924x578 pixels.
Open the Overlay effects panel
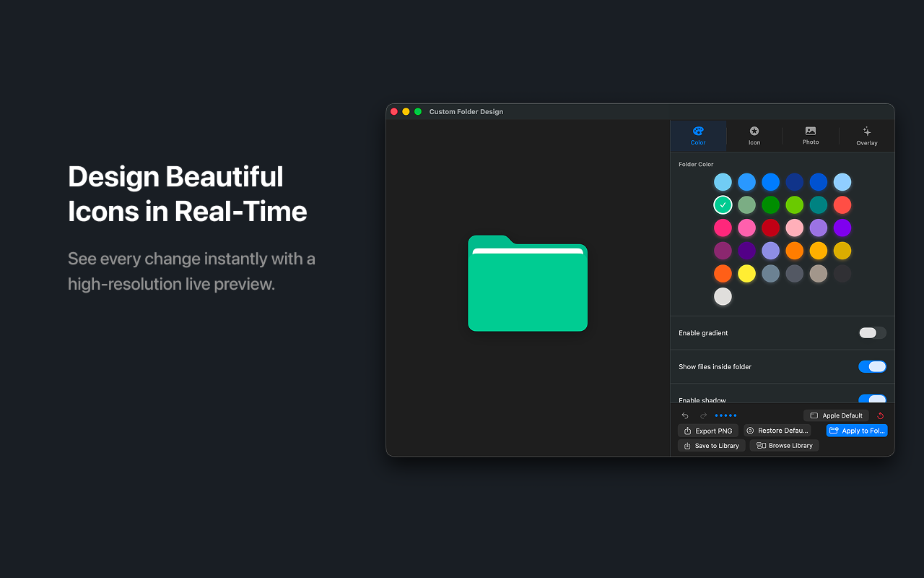pyautogui.click(x=866, y=136)
